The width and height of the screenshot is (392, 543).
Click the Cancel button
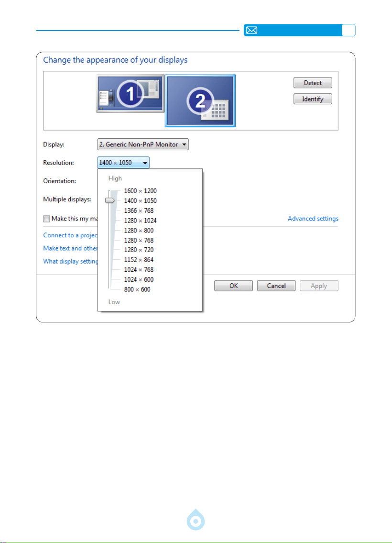point(276,286)
